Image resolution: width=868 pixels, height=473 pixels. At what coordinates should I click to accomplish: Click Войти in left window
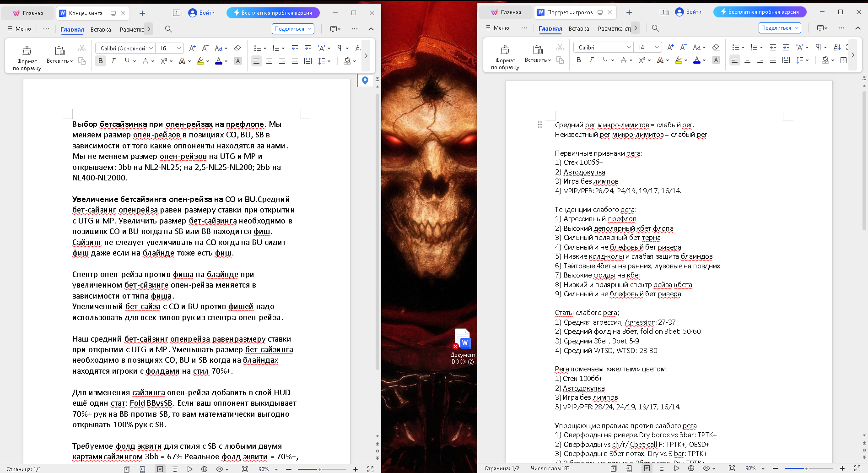tap(202, 13)
